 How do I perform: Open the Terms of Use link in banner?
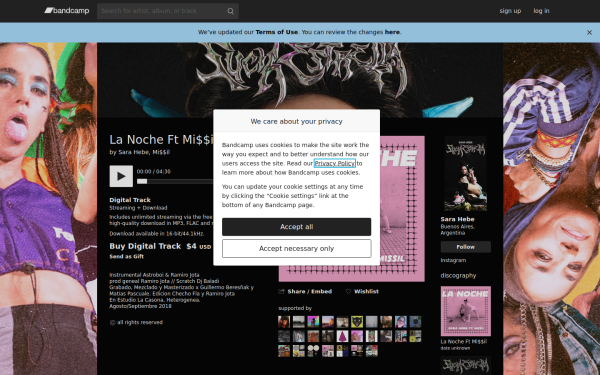277,32
